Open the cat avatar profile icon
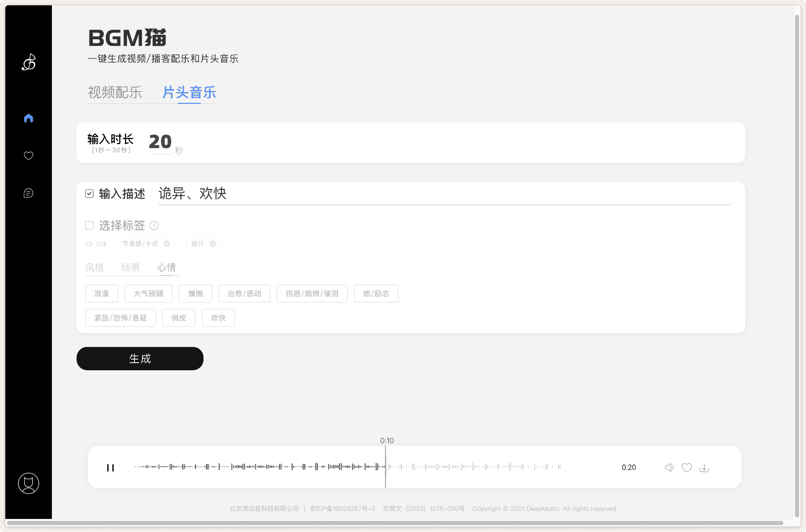Viewport: 806px width, 532px height. point(29,483)
